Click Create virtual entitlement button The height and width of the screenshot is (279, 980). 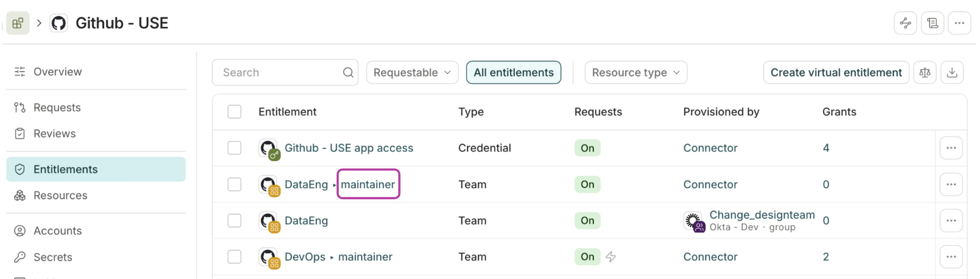click(836, 72)
